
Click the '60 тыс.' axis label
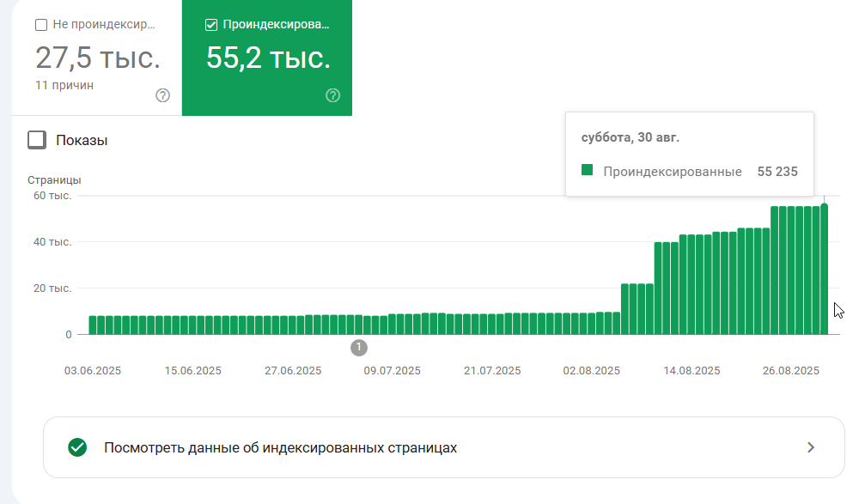click(52, 196)
